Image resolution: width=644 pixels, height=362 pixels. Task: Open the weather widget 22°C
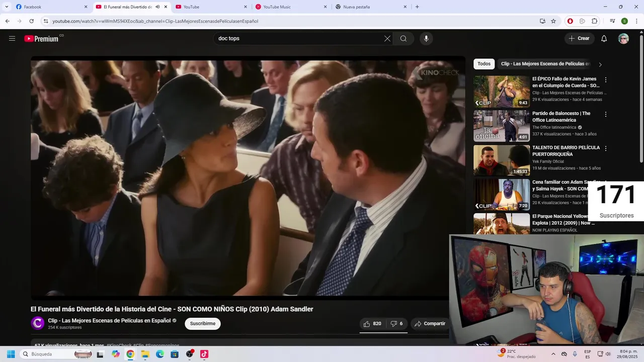click(x=516, y=354)
